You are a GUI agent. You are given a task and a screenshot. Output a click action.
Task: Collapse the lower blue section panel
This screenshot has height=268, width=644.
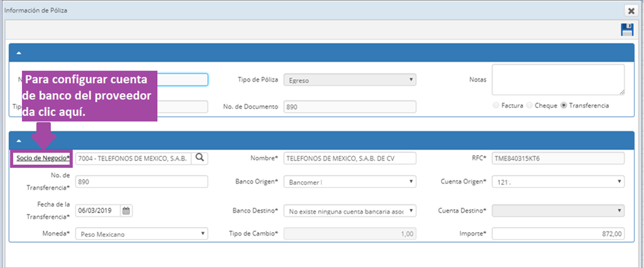point(19,141)
